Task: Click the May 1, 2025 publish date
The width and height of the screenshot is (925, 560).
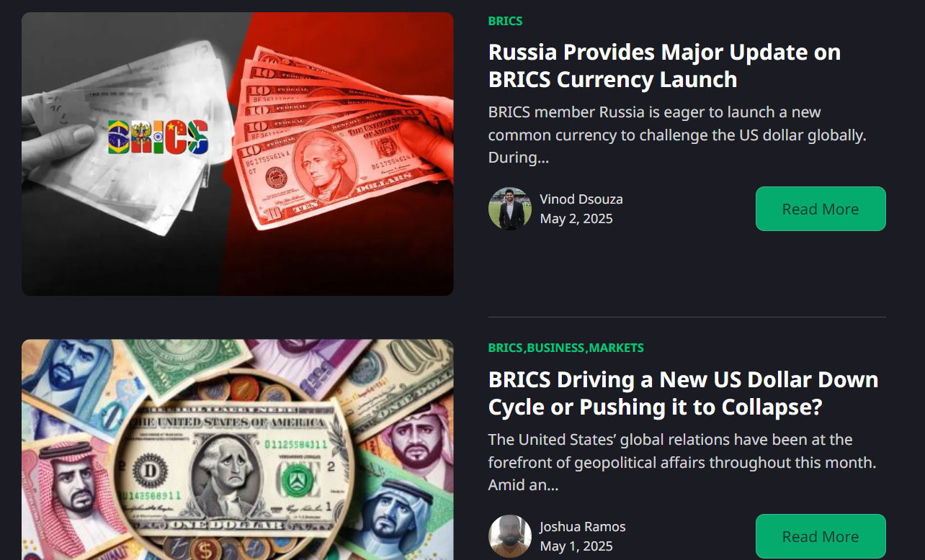Action: pyautogui.click(x=576, y=546)
